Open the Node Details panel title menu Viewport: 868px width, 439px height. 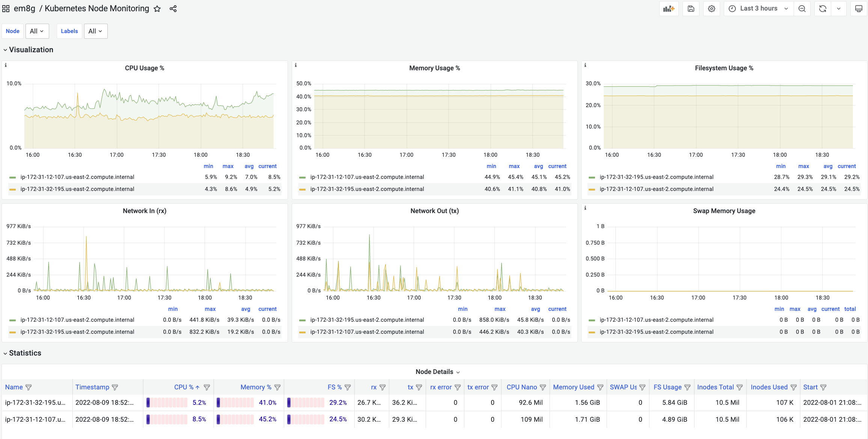(434, 372)
